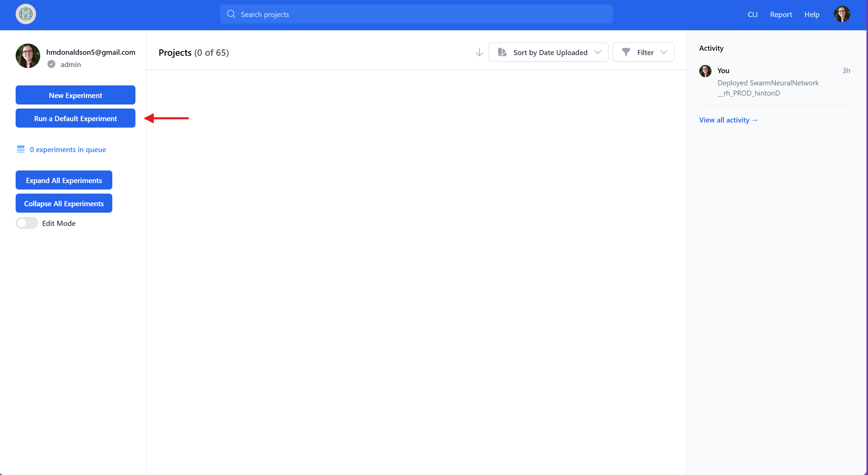Open CLI menu item
This screenshot has height=475, width=868.
click(x=752, y=14)
